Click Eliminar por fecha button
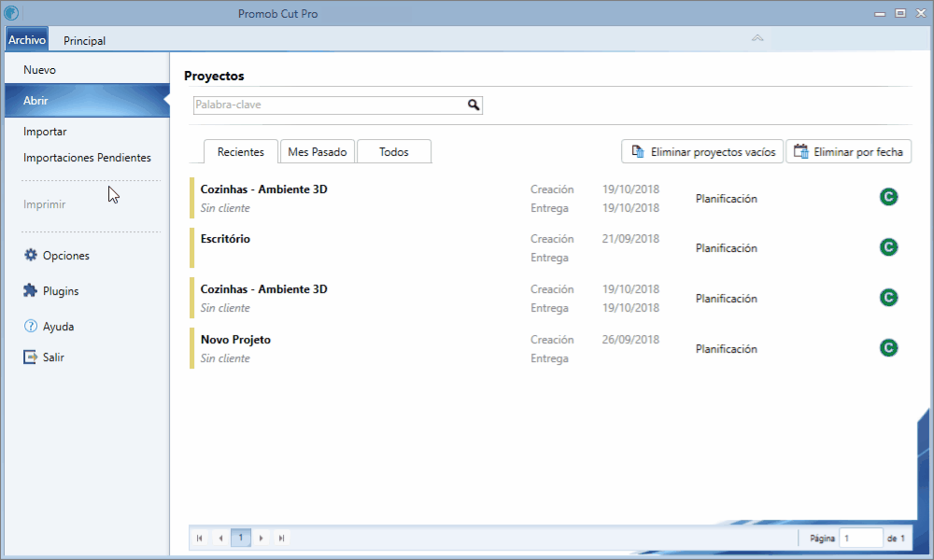 (x=849, y=152)
